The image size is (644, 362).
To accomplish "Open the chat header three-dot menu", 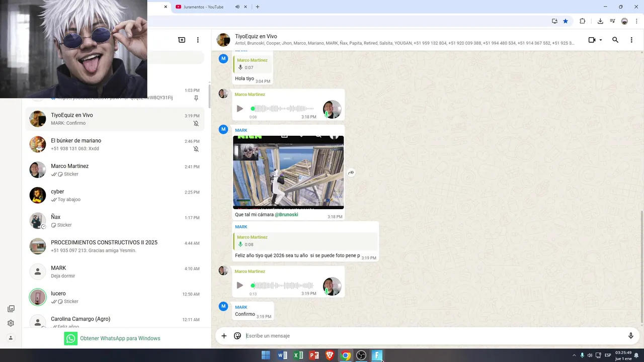I will tap(631, 40).
